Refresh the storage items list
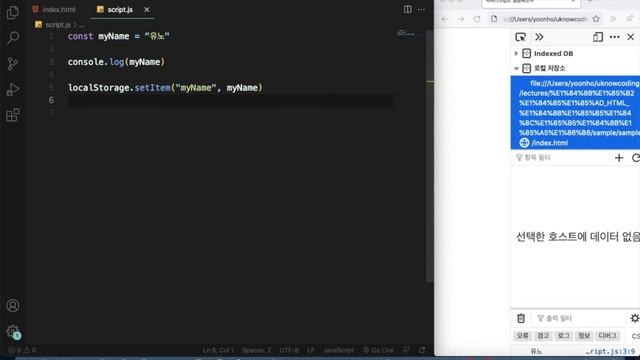 636,158
